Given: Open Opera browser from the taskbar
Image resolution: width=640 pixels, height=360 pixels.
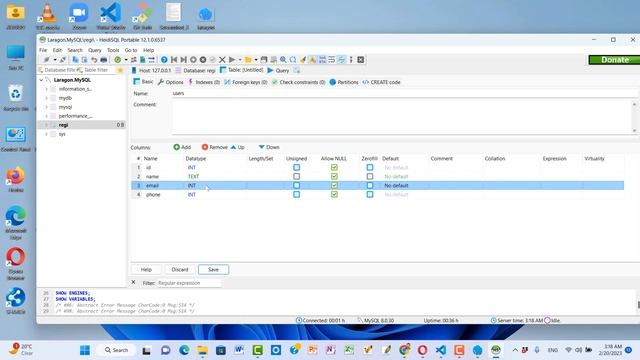Looking at the screenshot, I should click(422, 350).
